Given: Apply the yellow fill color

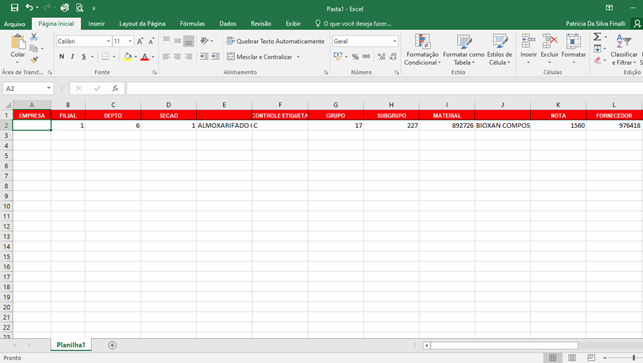Looking at the screenshot, I should point(128,57).
